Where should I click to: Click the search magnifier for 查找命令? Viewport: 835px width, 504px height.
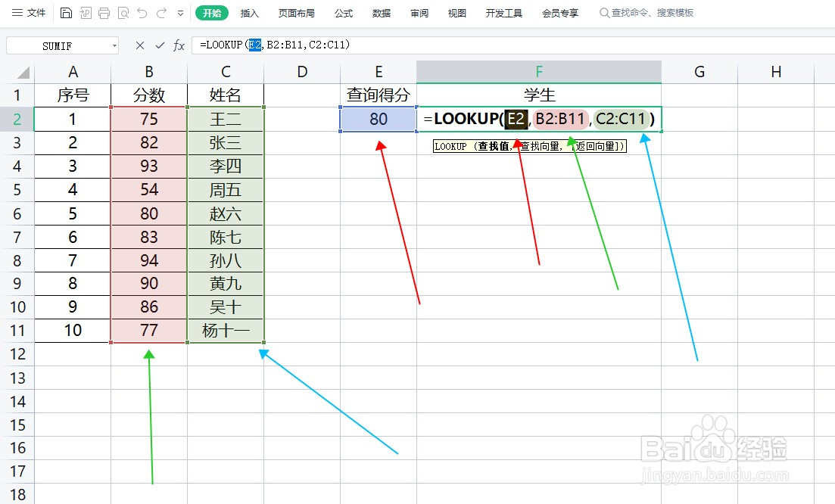[x=603, y=12]
